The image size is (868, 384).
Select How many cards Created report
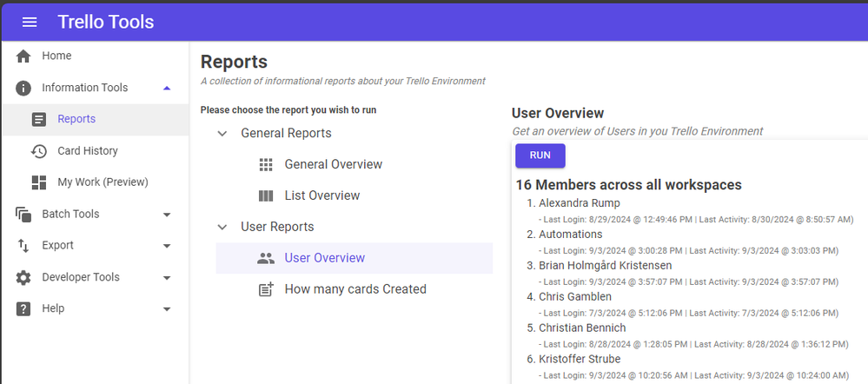coord(354,289)
